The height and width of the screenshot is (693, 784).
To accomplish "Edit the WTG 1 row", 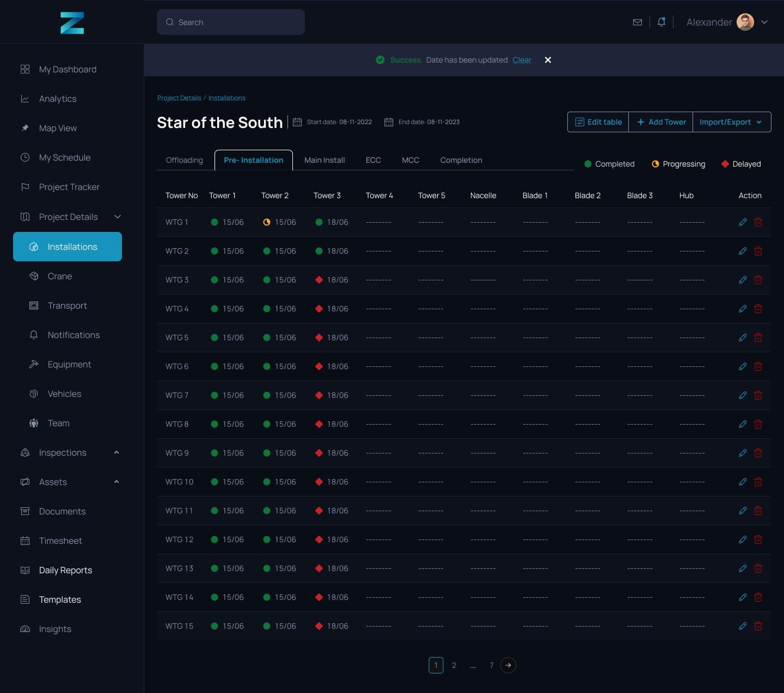I will pyautogui.click(x=743, y=222).
